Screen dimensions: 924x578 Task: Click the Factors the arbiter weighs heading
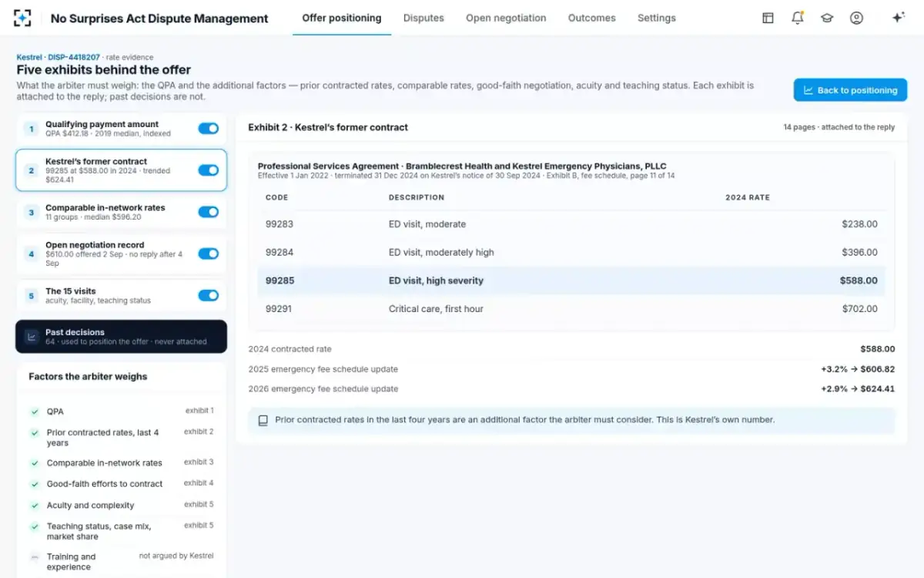(x=88, y=377)
